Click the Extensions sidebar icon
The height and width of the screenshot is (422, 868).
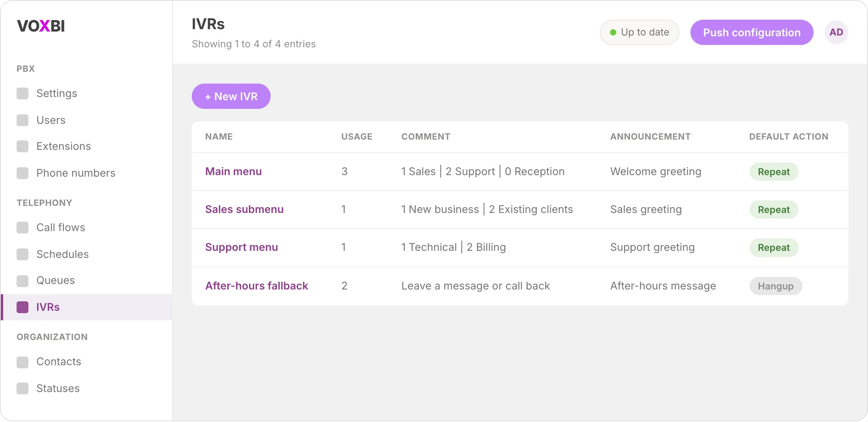pos(22,146)
